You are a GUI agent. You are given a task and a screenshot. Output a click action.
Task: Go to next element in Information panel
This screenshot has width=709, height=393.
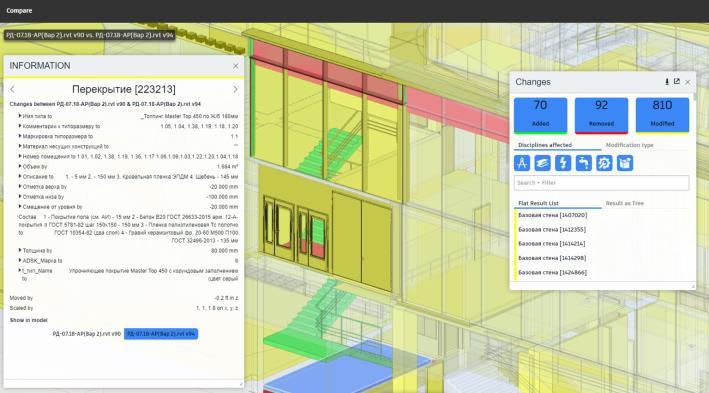coord(235,89)
